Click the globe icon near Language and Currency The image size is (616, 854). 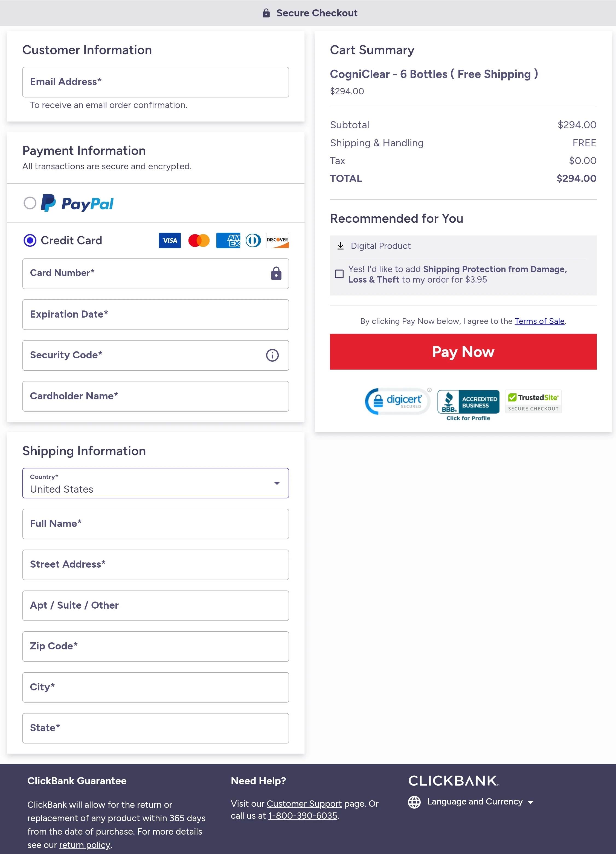pos(414,802)
